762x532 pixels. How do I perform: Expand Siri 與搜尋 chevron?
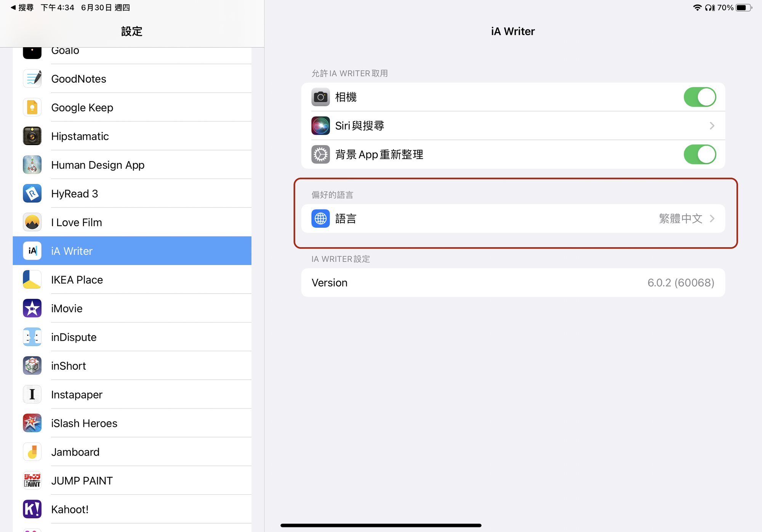click(712, 126)
